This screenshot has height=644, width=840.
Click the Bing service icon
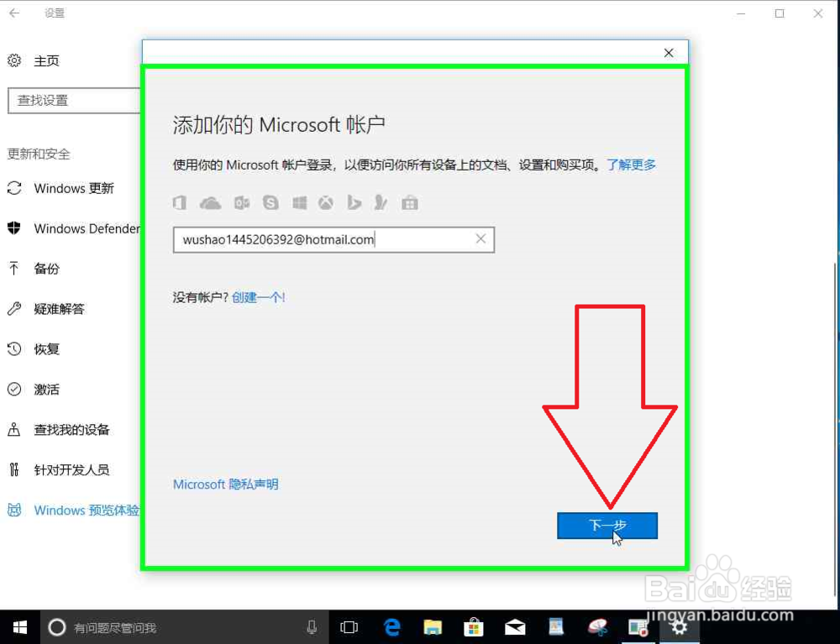tap(354, 203)
